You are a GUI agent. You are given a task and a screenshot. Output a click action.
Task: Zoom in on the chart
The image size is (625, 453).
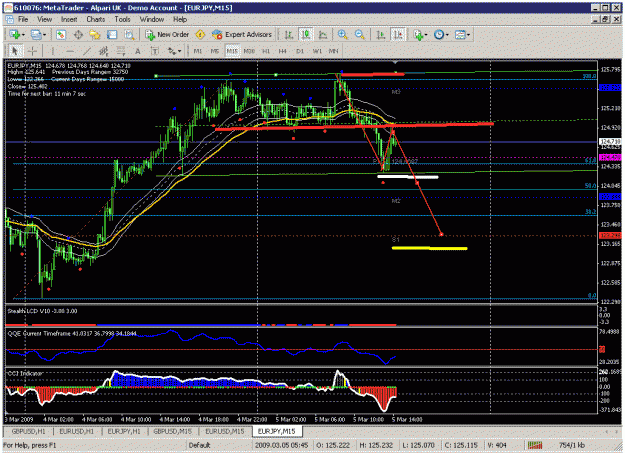[342, 35]
